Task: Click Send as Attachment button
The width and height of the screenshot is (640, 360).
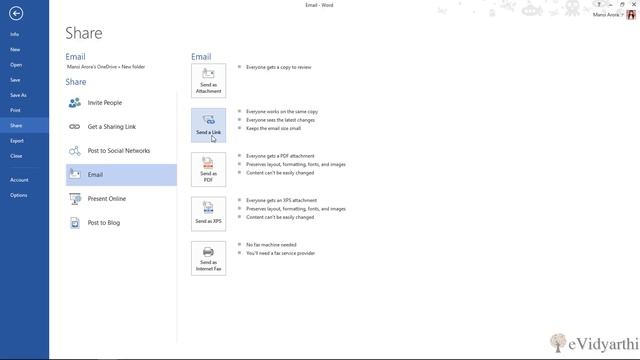Action: pyautogui.click(x=209, y=81)
